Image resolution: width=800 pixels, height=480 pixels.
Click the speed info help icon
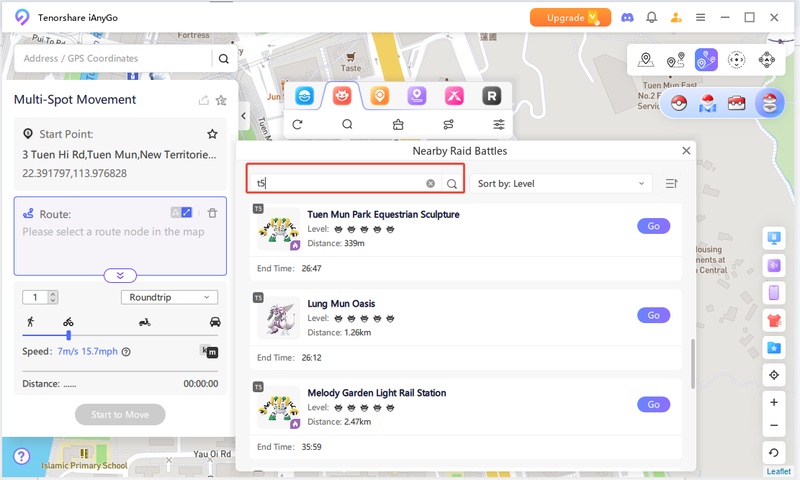(x=126, y=352)
